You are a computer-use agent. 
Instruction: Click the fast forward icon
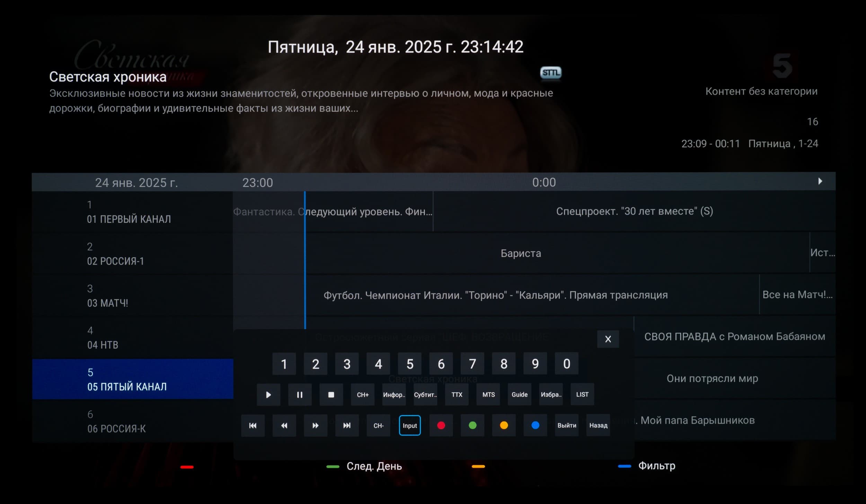[315, 425]
